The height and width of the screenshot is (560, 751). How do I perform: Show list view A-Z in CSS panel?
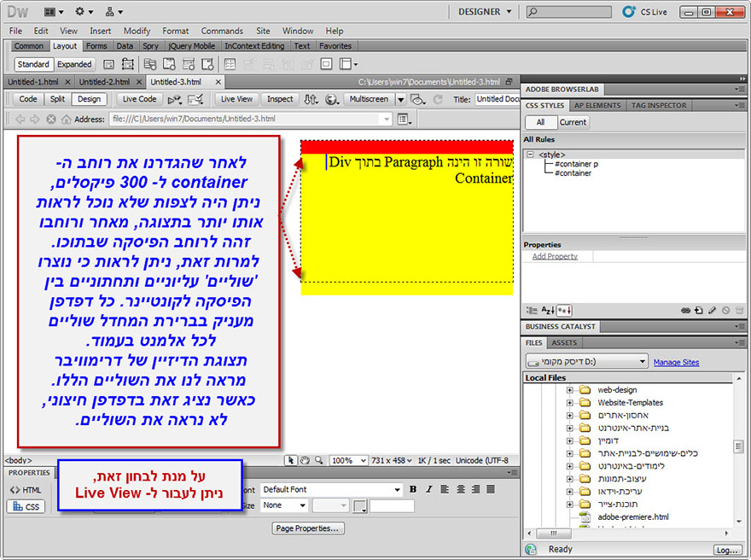tap(548, 311)
